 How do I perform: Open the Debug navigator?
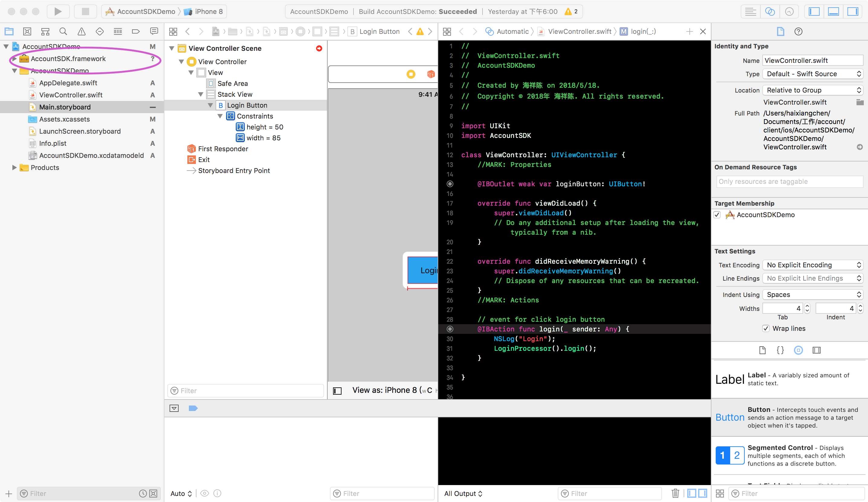tap(118, 31)
